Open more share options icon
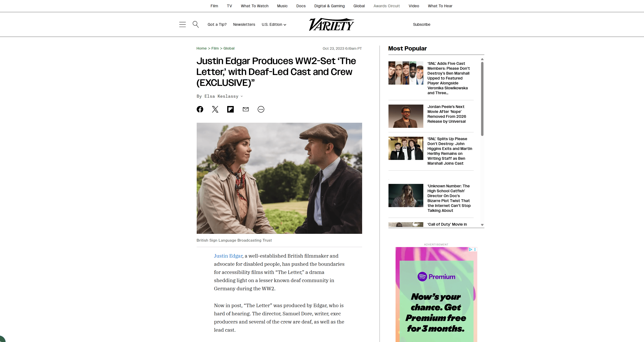Image resolution: width=644 pixels, height=342 pixels. point(261,109)
